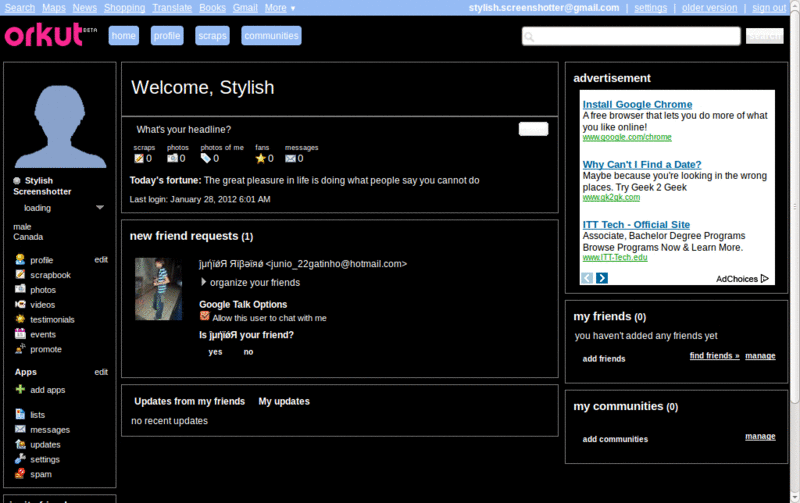Click edit link next to Apps
Viewport: 800px width, 503px height.
click(x=101, y=372)
